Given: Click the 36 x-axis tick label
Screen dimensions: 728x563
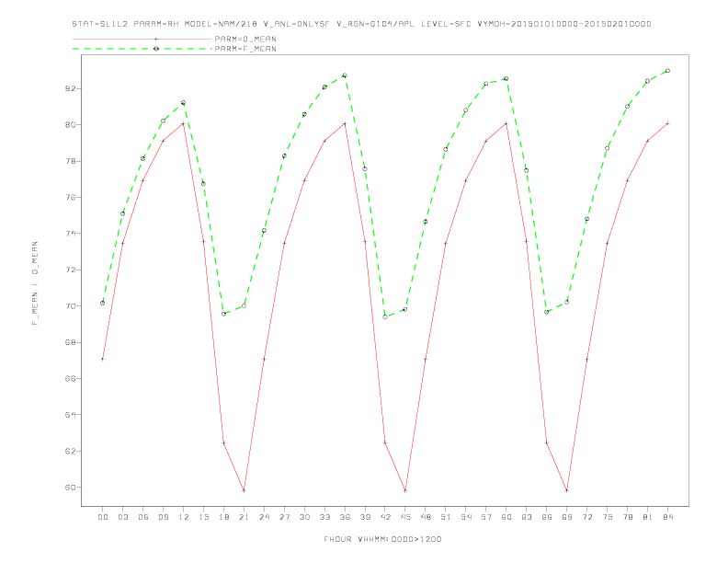Looking at the screenshot, I should point(345,517).
